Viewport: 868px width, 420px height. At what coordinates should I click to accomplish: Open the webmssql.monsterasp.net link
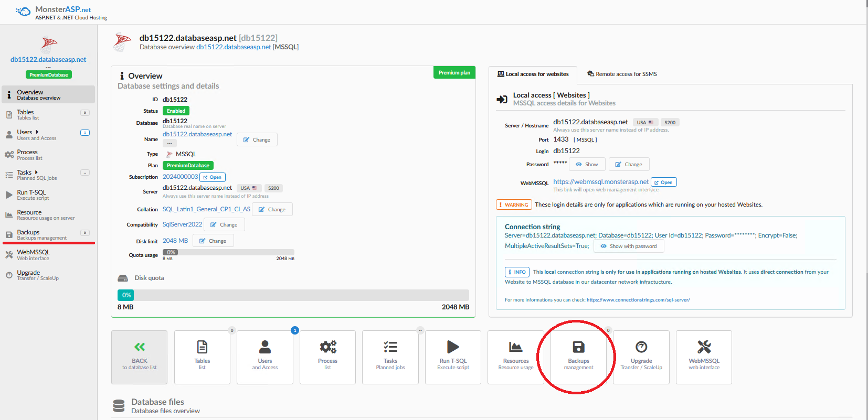(601, 182)
